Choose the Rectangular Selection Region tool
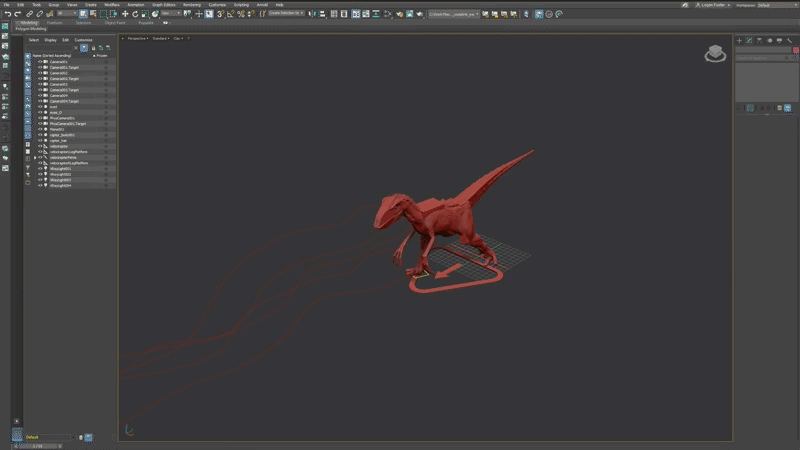This screenshot has height=450, width=800. [104, 14]
